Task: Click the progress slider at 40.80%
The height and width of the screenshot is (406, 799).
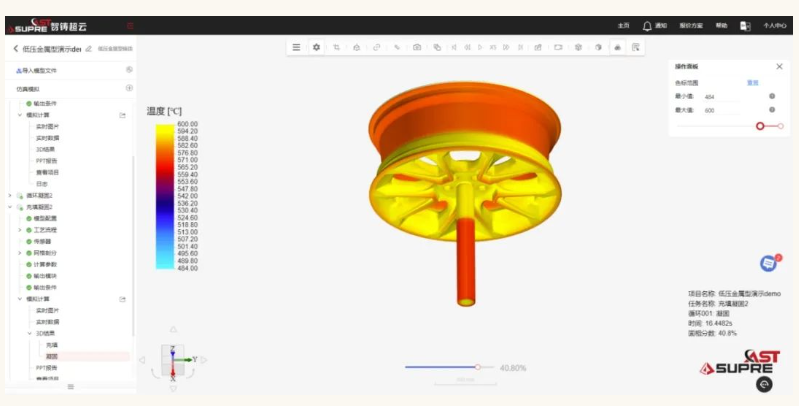Action: point(478,367)
